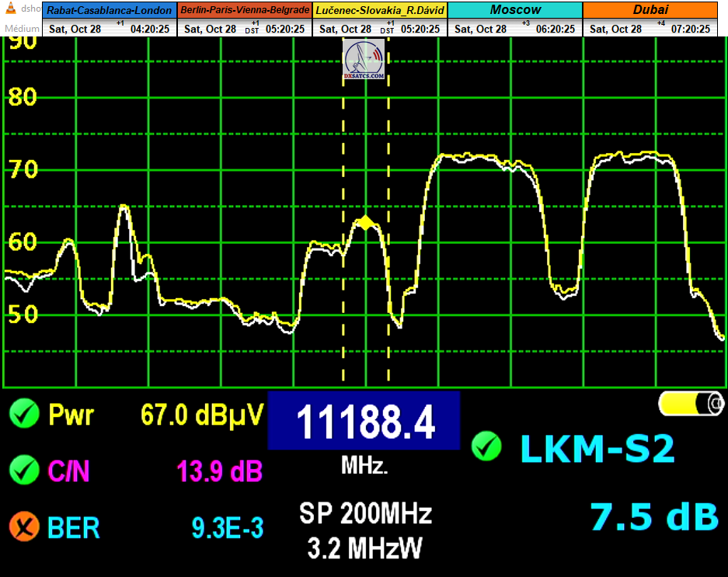Select the Rabat-Casablanca-London clock tab

click(x=110, y=11)
